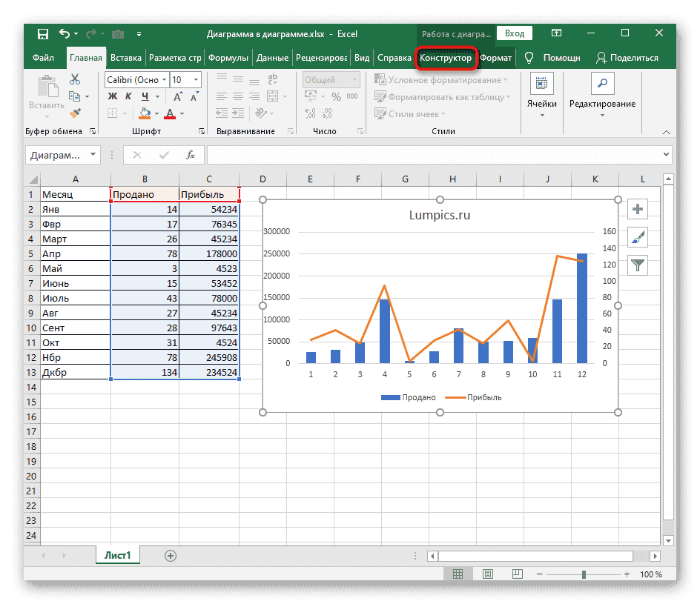Viewport: 700px width, 604px height.
Task: Toggle Bold formatting
Action: pyautogui.click(x=113, y=96)
